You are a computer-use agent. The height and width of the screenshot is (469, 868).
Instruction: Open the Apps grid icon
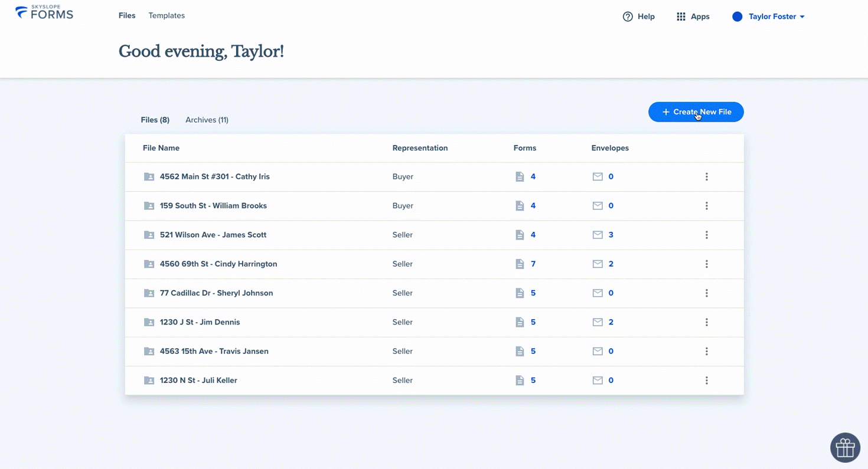pos(681,17)
